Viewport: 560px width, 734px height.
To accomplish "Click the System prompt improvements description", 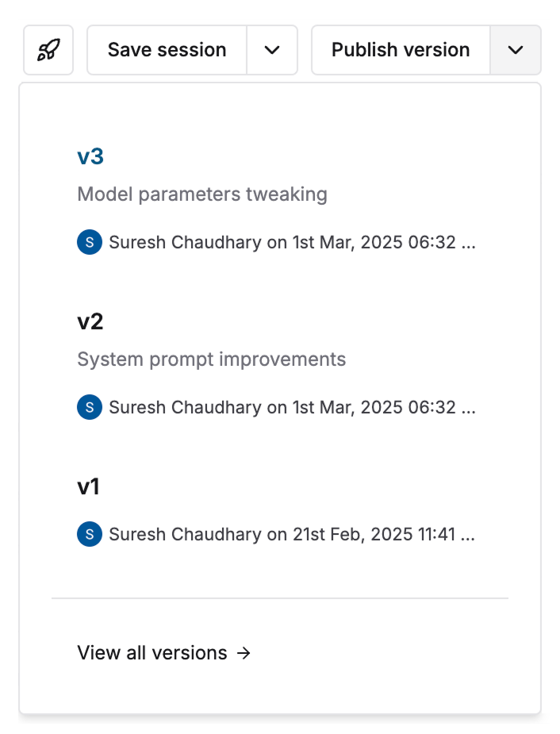I will click(212, 359).
